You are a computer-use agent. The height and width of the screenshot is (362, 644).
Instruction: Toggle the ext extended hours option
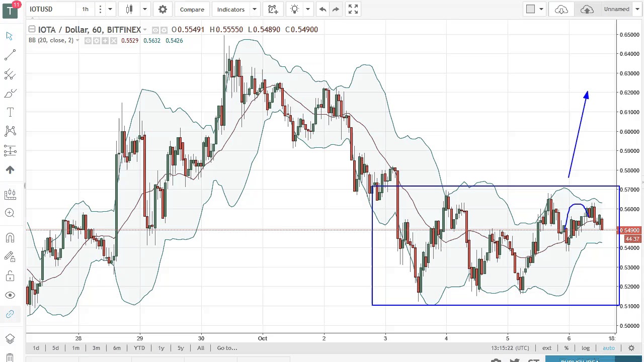[547, 348]
